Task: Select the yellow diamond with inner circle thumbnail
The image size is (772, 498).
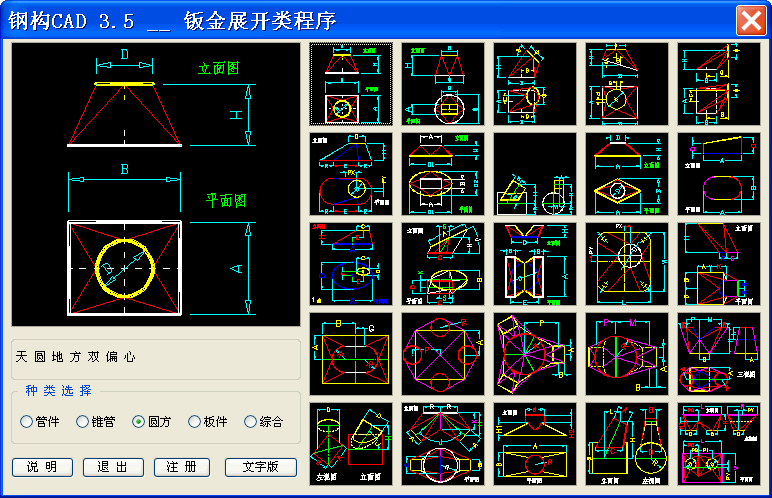Action: click(x=627, y=174)
